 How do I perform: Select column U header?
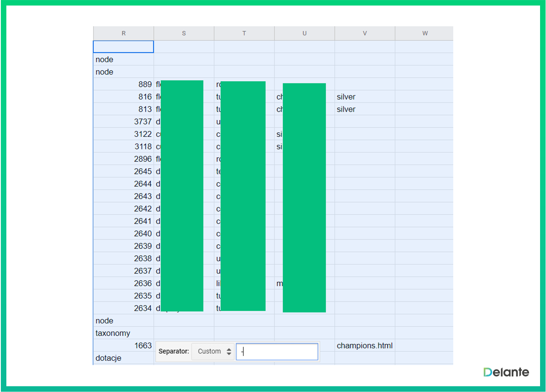(x=304, y=33)
